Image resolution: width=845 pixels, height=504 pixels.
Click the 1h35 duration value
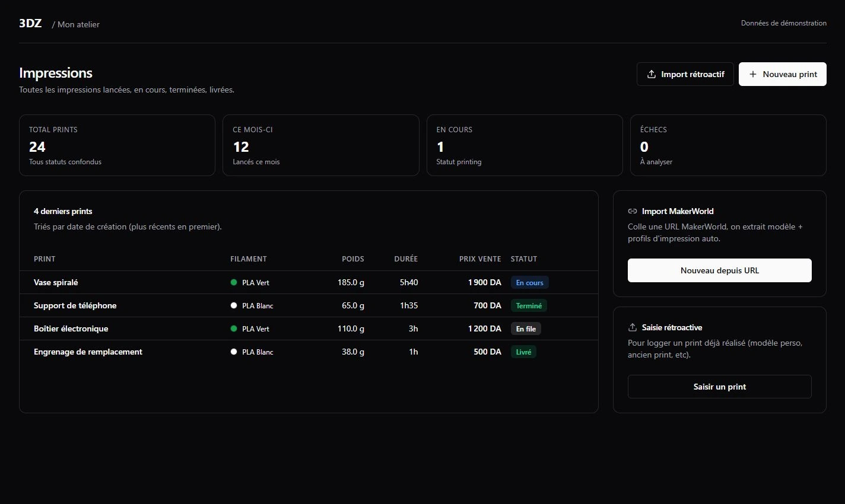tap(409, 305)
